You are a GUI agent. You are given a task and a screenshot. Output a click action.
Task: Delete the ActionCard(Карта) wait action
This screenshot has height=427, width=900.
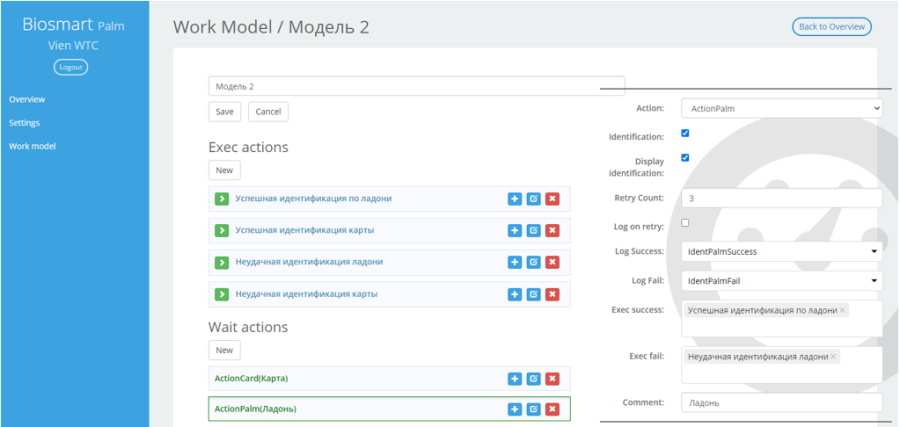pos(552,379)
